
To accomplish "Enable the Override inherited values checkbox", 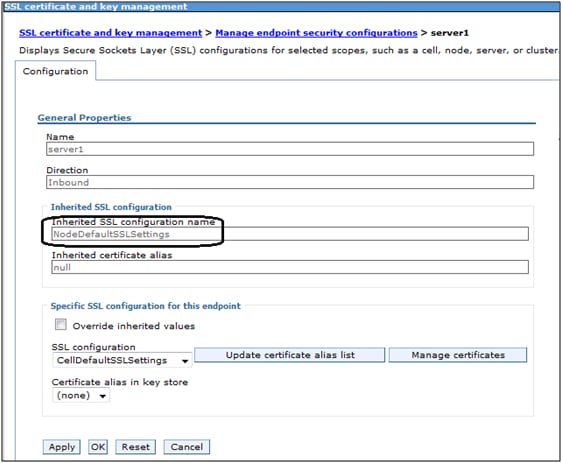I will pos(61,324).
